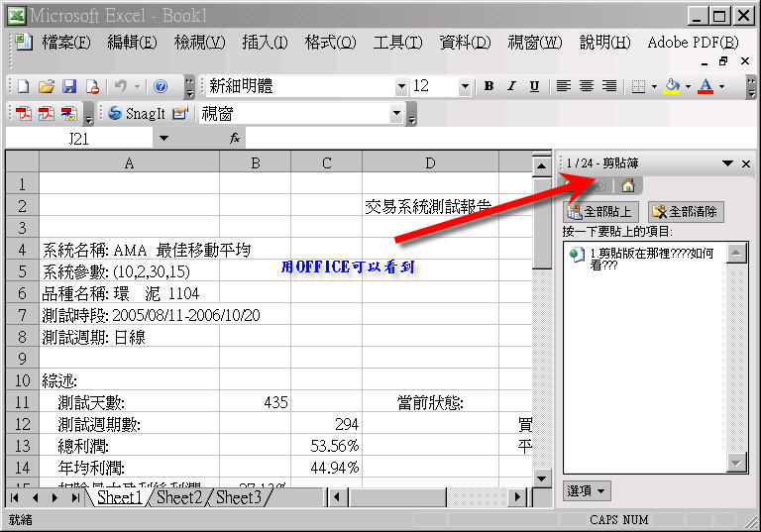Image resolution: width=761 pixels, height=532 pixels.
Task: Show next sheet tab arrow
Action: [x=54, y=497]
